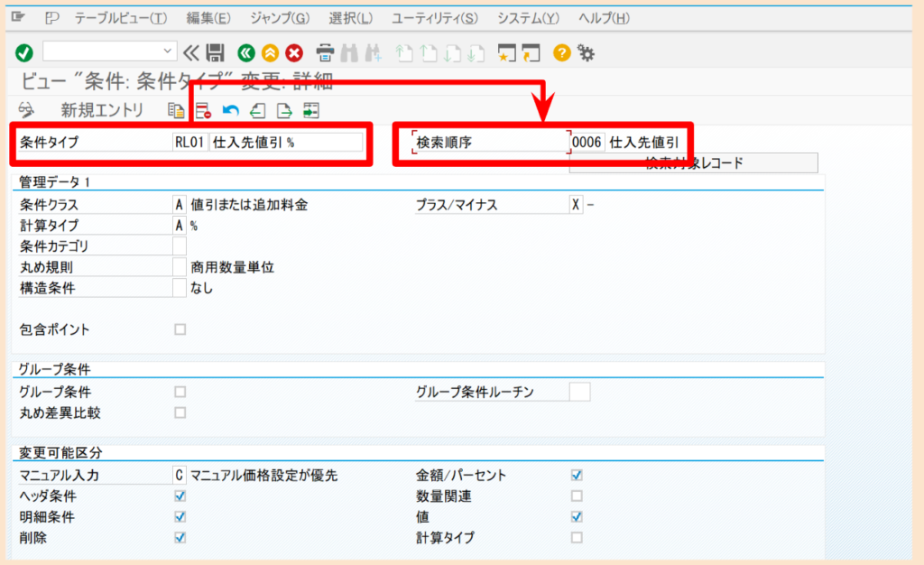Click the Print icon

point(325,53)
